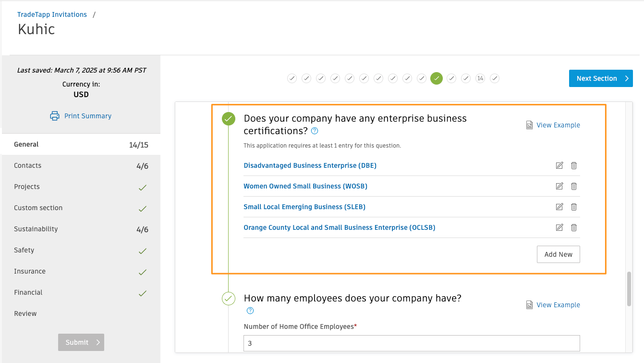Open the Contacts section

point(28,165)
